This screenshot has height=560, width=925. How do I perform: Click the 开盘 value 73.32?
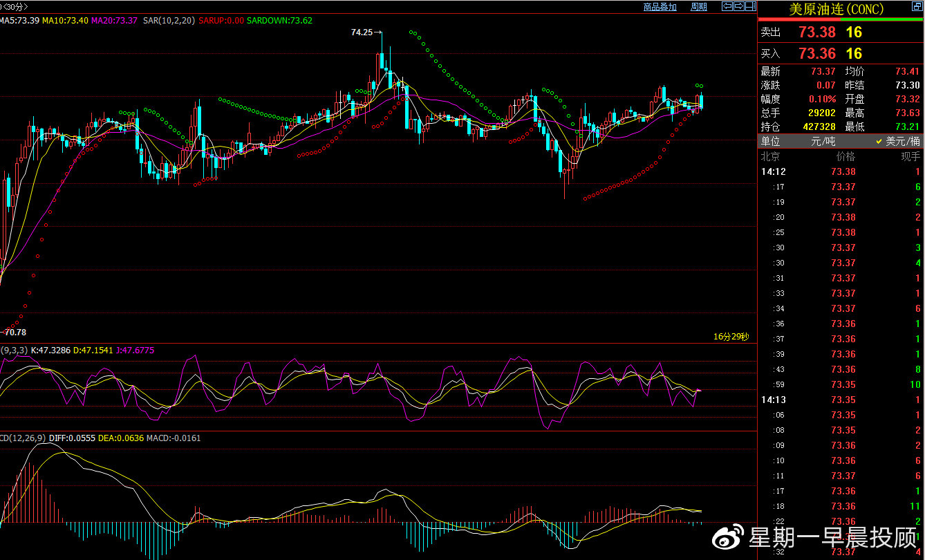tap(908, 99)
